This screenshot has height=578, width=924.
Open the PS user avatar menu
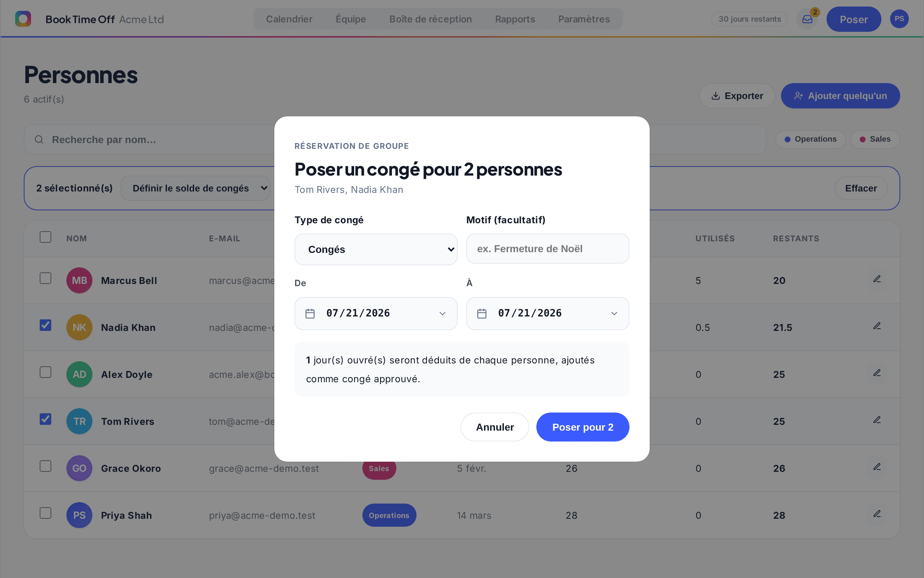[x=899, y=19]
